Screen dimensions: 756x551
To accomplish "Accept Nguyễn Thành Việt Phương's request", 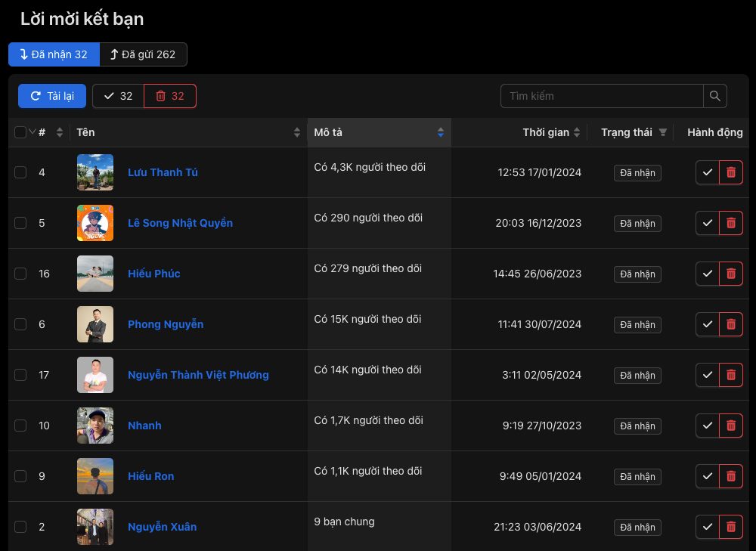I will [708, 375].
